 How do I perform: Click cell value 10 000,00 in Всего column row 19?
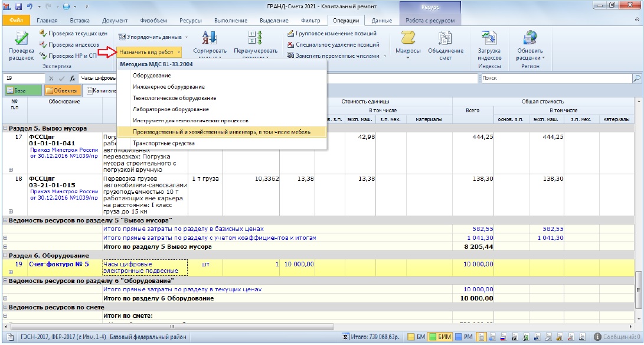[478, 264]
